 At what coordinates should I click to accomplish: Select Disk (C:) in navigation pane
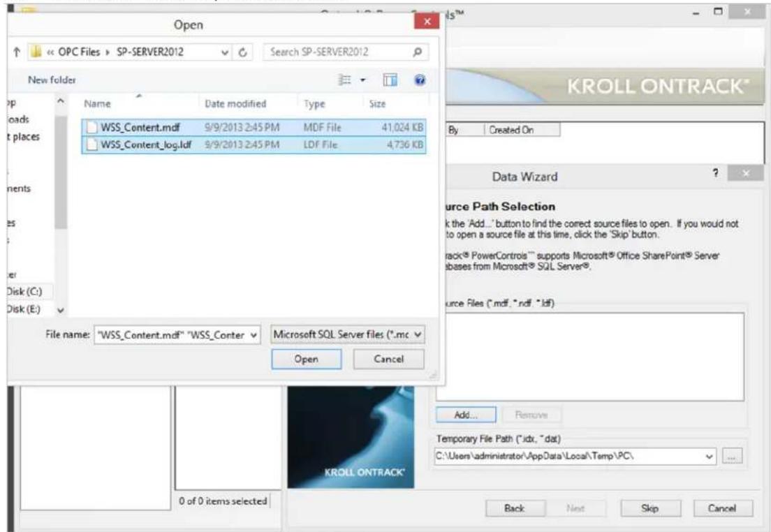(24, 292)
